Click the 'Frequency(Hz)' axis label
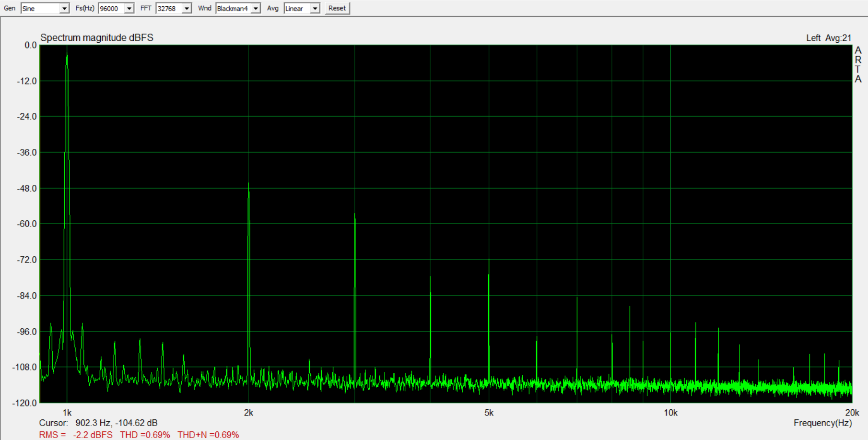 822,423
